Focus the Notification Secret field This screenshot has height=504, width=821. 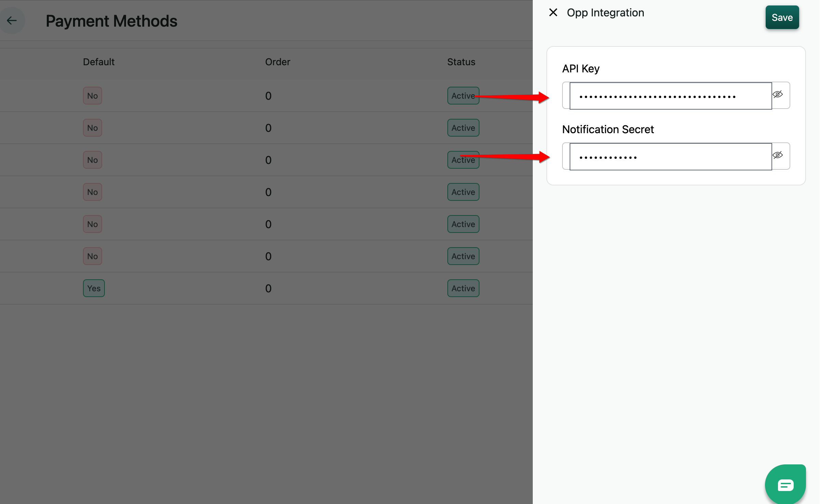point(670,157)
